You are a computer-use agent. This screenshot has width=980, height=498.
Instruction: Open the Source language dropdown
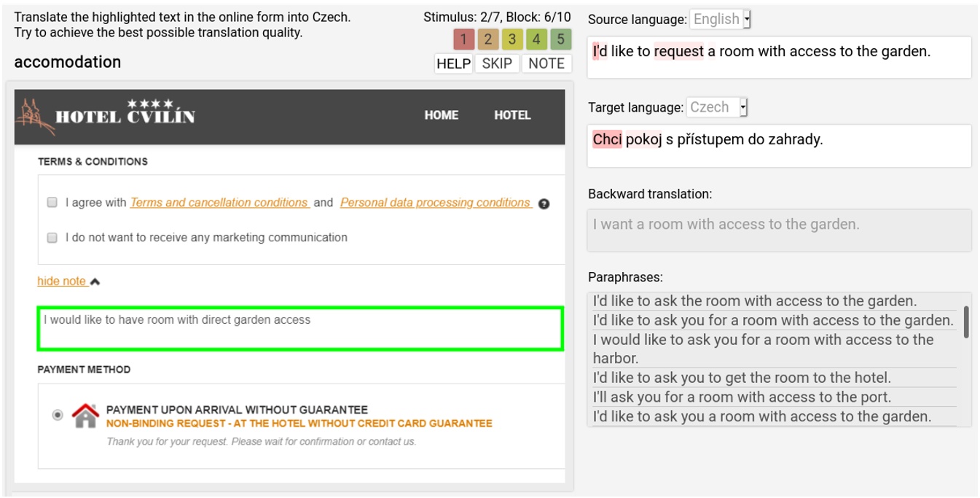click(x=720, y=20)
